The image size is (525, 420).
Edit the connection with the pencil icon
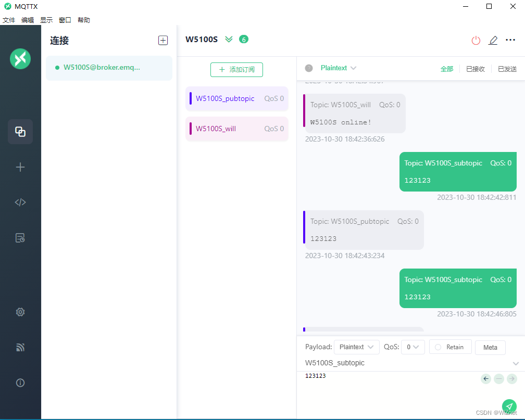point(493,41)
